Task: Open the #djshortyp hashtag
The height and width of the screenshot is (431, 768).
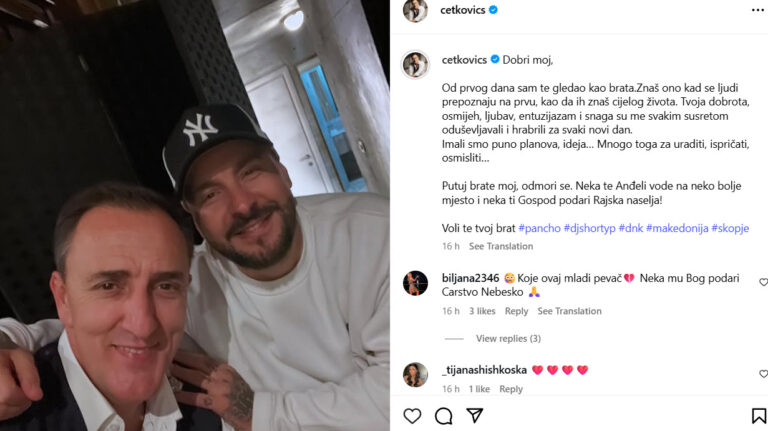Action: tap(590, 228)
